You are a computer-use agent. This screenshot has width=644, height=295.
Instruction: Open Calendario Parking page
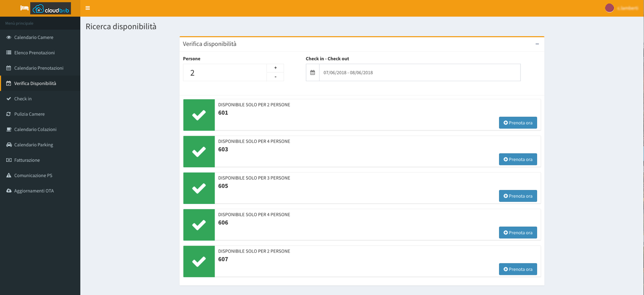tap(40, 144)
